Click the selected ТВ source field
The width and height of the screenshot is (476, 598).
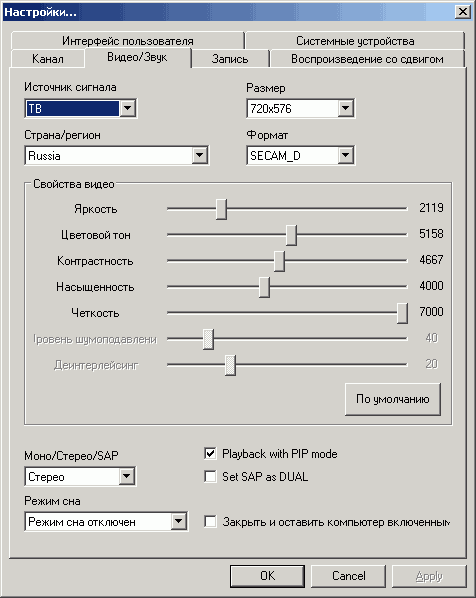coord(72,109)
